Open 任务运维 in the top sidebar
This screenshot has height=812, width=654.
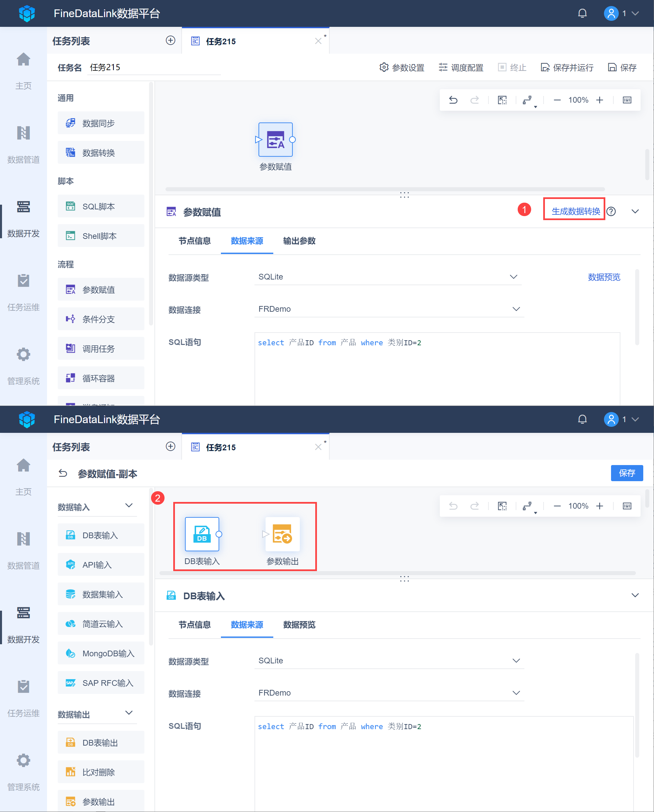[x=24, y=292]
